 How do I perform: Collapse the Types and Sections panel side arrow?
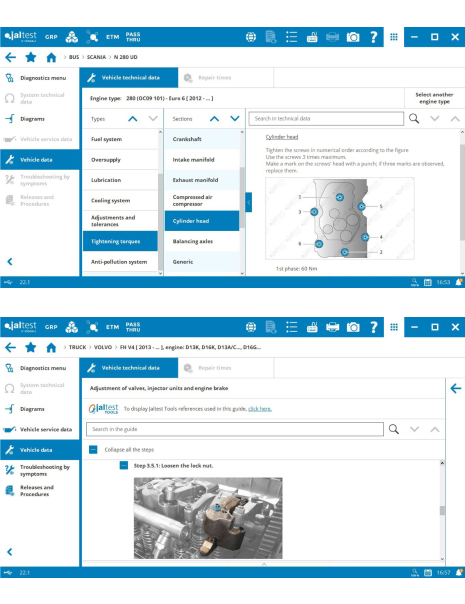tap(249, 202)
